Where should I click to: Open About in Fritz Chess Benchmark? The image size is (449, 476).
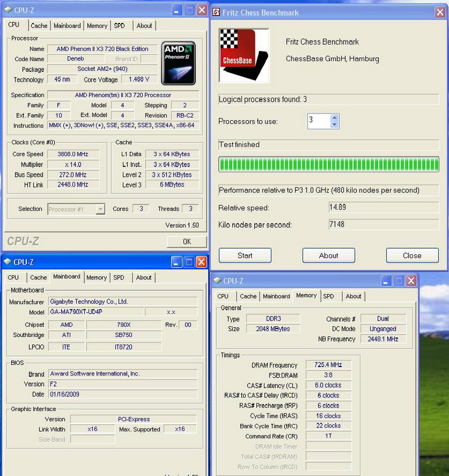point(328,255)
